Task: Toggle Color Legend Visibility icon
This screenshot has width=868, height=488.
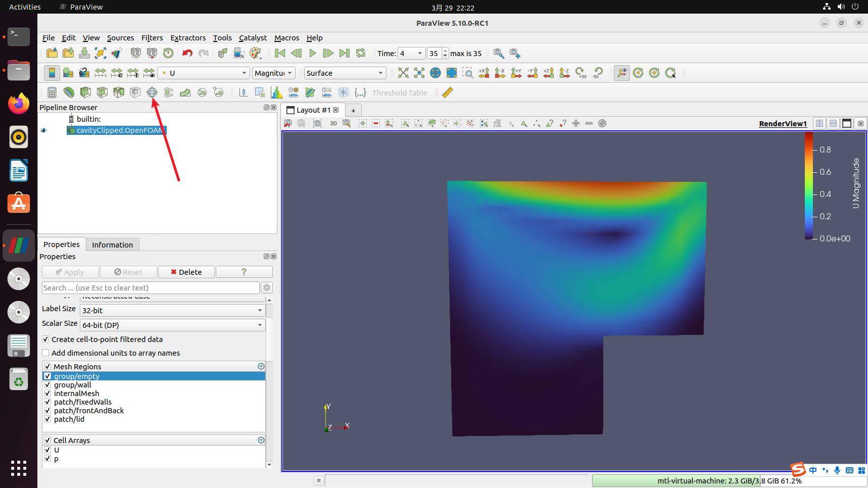Action: pyautogui.click(x=52, y=73)
